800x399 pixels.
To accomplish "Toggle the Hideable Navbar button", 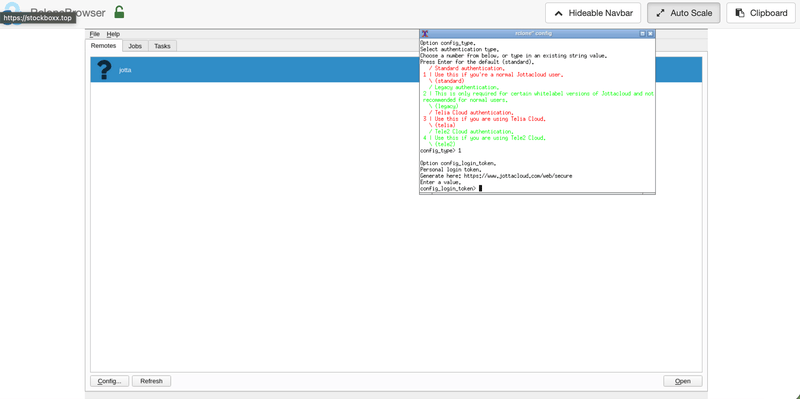I will pyautogui.click(x=593, y=13).
